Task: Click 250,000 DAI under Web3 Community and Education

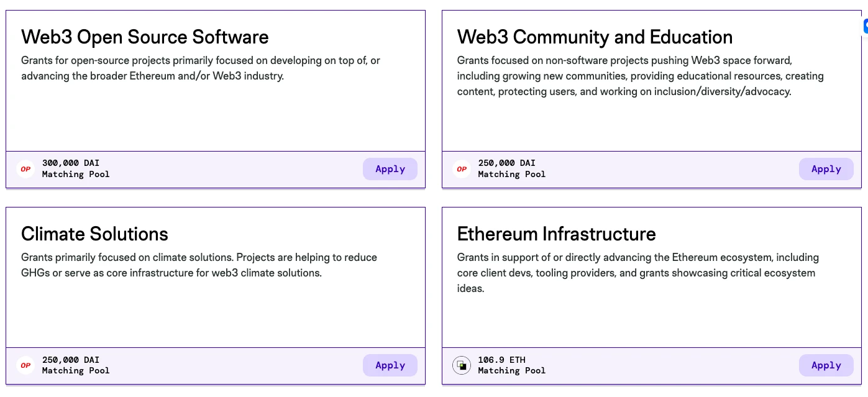Action: (506, 163)
